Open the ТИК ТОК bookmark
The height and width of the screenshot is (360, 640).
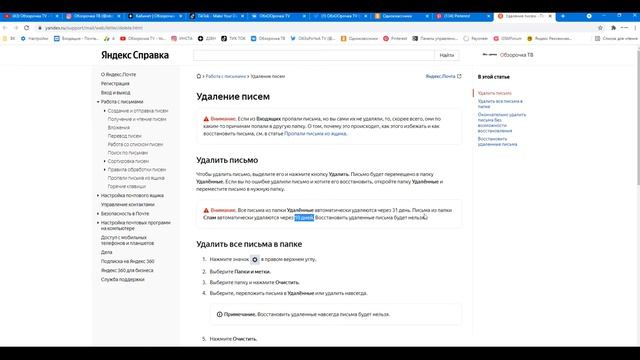click(233, 38)
